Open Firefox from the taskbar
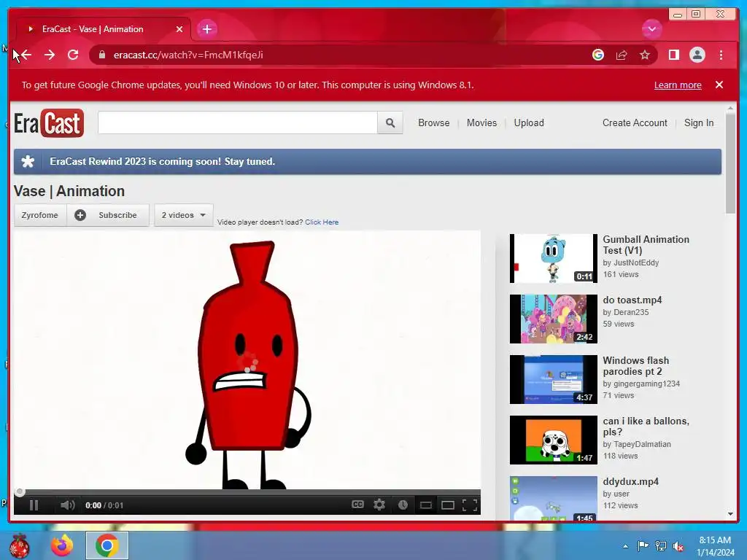This screenshot has width=747, height=560. point(63,545)
